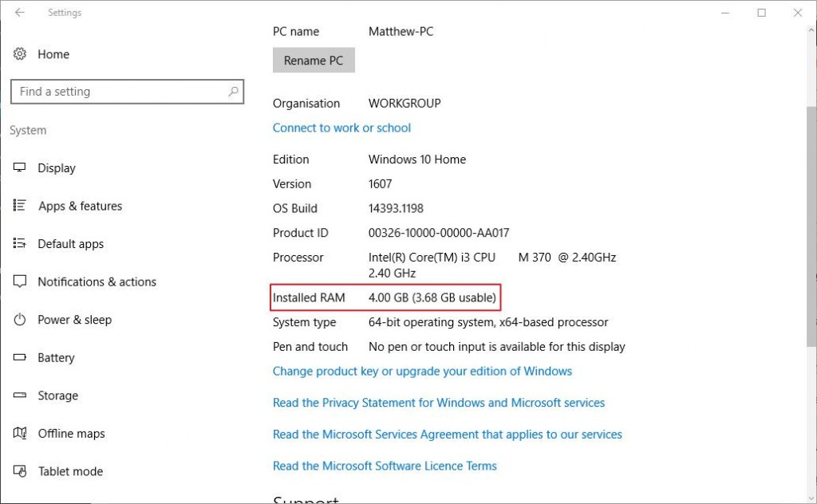
Task: Click Change product key or upgrade Windows link
Action: click(x=422, y=371)
